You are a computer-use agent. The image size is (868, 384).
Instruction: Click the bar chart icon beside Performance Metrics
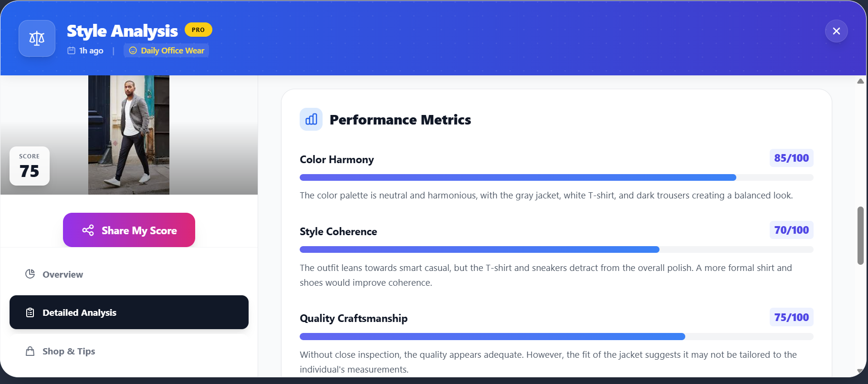[311, 119]
